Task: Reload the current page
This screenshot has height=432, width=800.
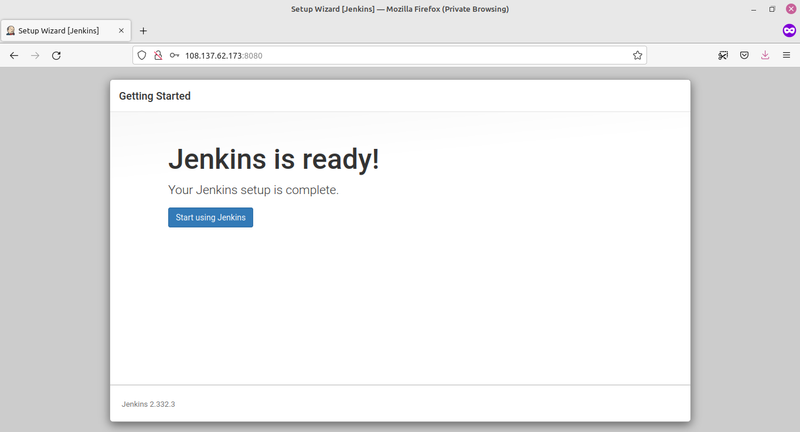Action: (56, 56)
